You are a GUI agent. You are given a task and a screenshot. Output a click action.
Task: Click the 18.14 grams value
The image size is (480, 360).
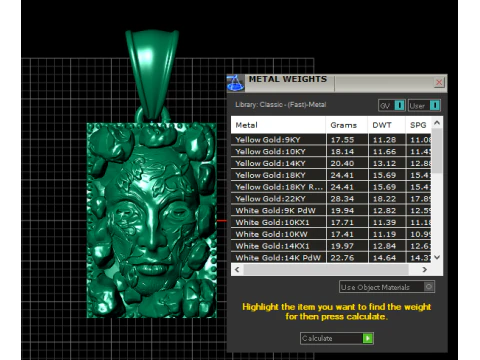(342, 152)
